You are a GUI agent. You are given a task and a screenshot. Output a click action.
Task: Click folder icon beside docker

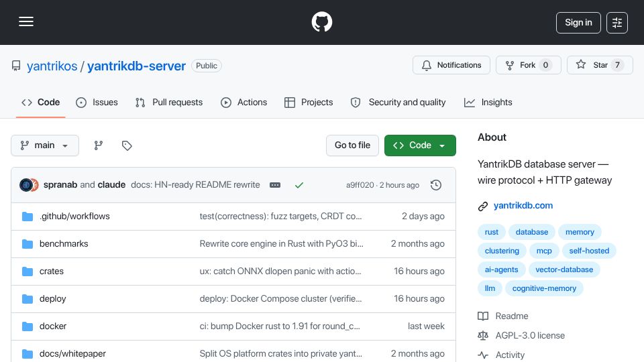(28, 326)
